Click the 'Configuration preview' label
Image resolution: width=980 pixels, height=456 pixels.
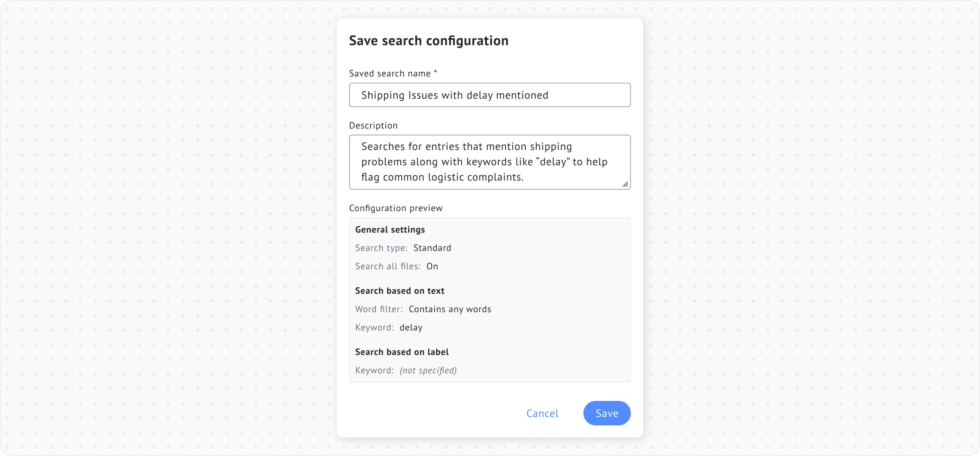click(x=396, y=208)
